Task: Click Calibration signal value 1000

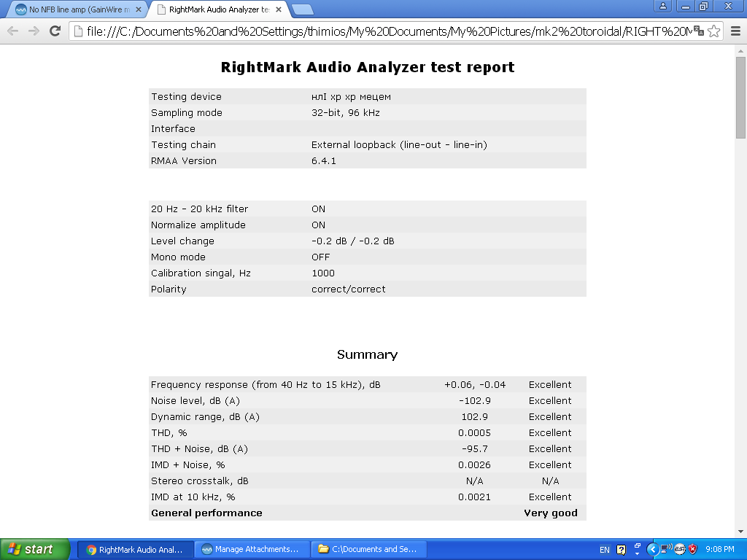Action: (x=323, y=273)
